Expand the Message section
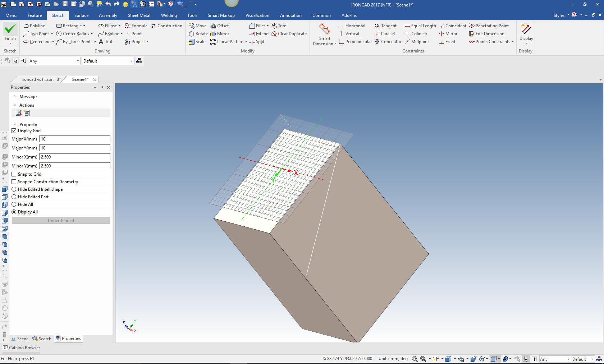This screenshot has width=604, height=364. tap(15, 97)
